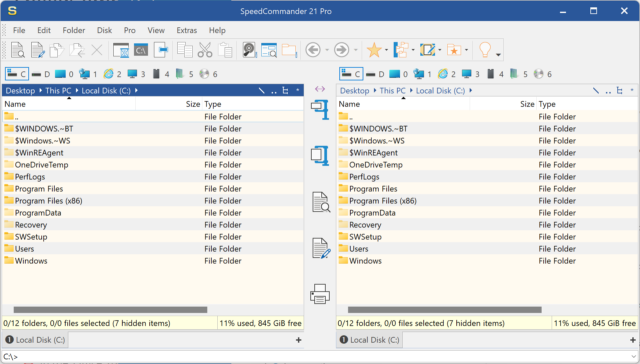Select drive button 1 in the right drive bar
This screenshot has width=640, height=364.
coord(423,74)
